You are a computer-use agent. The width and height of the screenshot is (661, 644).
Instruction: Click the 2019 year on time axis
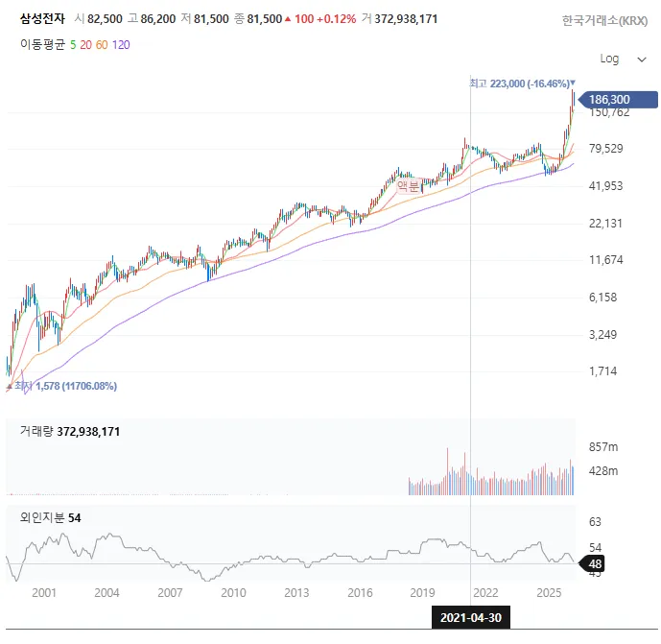422,593
